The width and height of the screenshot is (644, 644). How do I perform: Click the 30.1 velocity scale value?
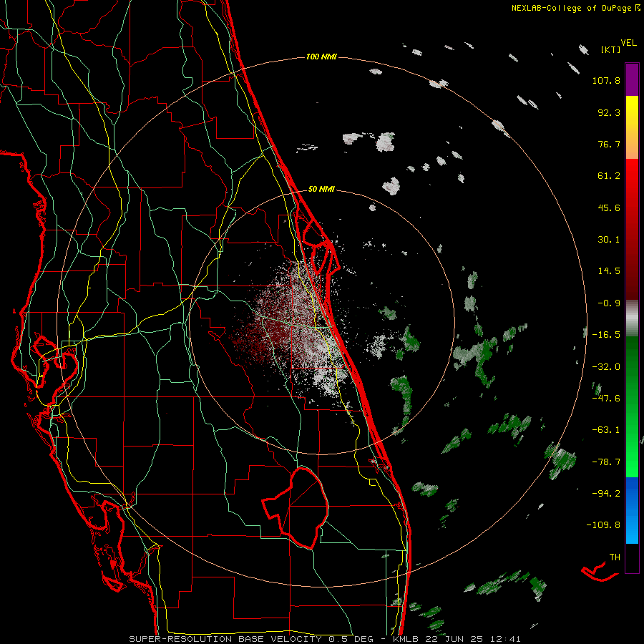[609, 240]
